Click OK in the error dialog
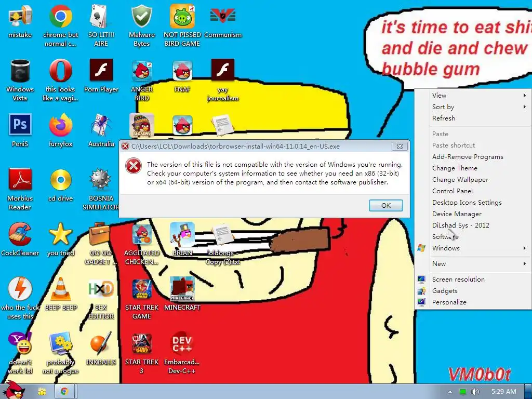 click(x=386, y=205)
